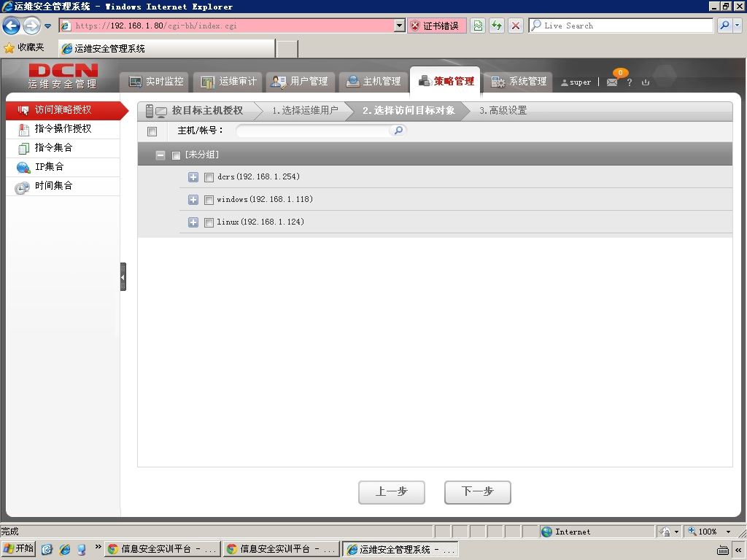Focus the Live Search input field

pyautogui.click(x=621, y=26)
